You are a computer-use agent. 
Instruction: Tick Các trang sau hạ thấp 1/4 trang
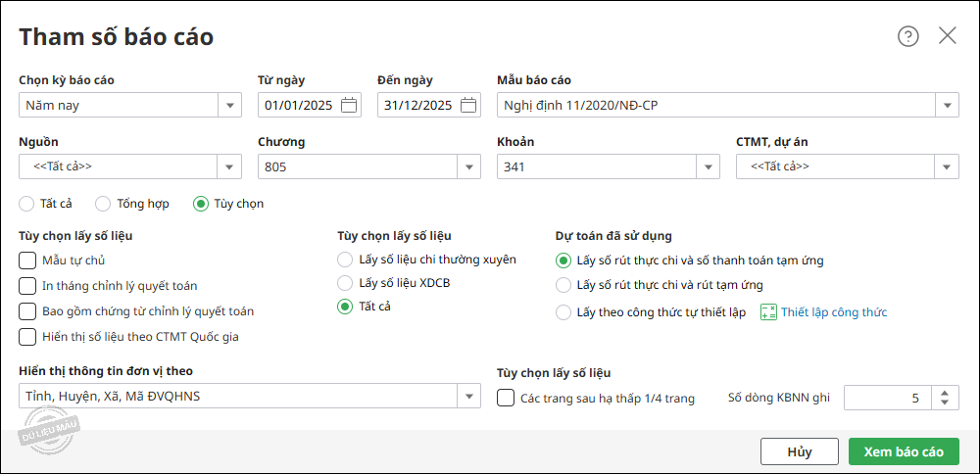pos(506,398)
